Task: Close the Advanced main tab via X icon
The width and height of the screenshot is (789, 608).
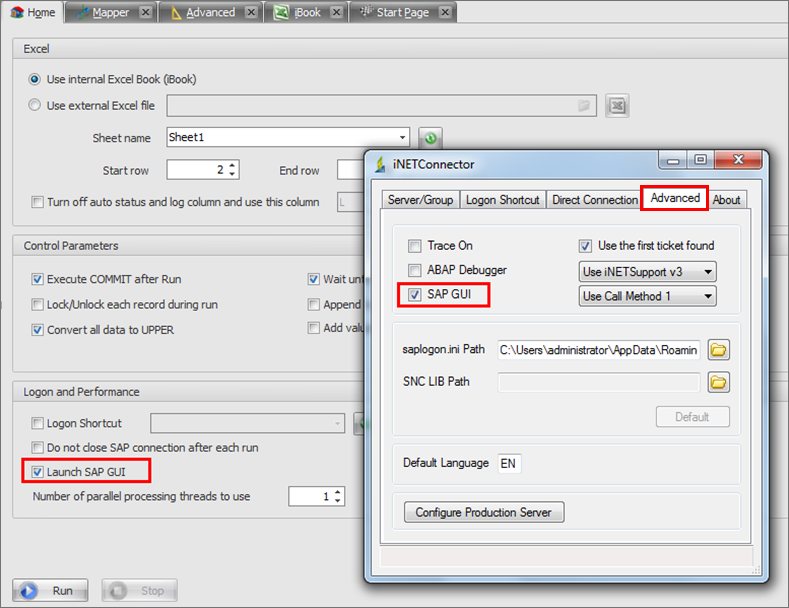Action: pyautogui.click(x=251, y=12)
